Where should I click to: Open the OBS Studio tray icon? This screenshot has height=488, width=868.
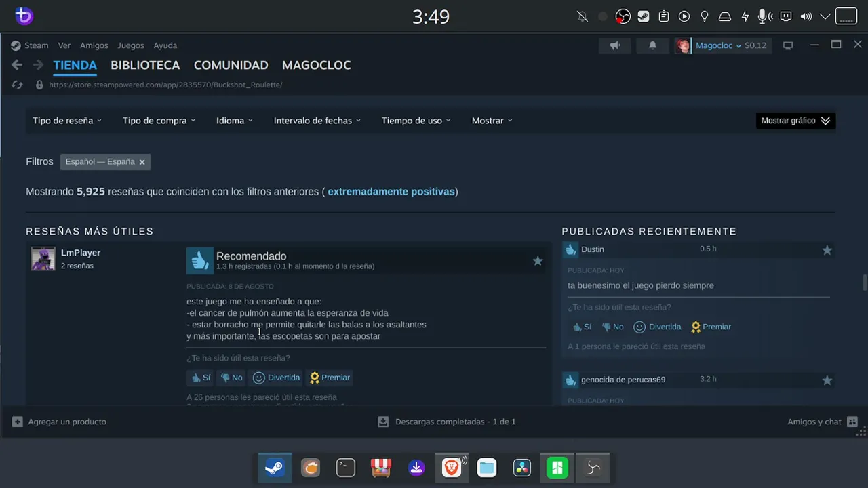623,16
